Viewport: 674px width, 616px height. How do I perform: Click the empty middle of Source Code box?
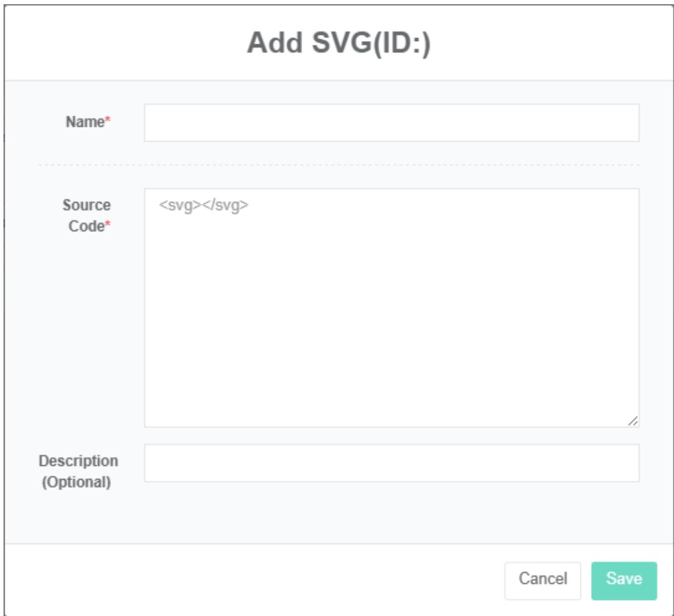[x=391, y=316]
